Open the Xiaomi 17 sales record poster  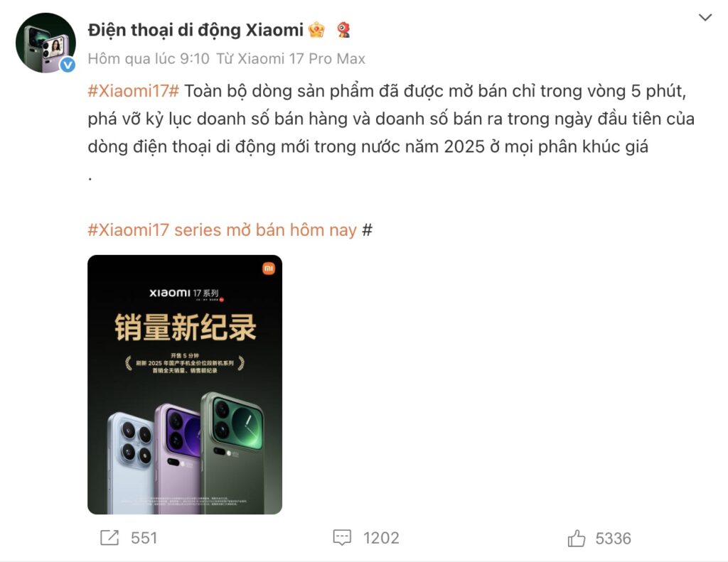pyautogui.click(x=185, y=384)
